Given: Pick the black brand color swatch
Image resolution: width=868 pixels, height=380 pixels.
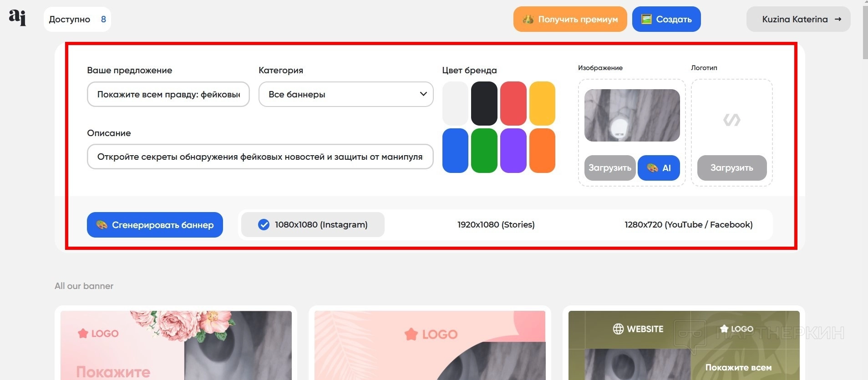Looking at the screenshot, I should pos(484,103).
